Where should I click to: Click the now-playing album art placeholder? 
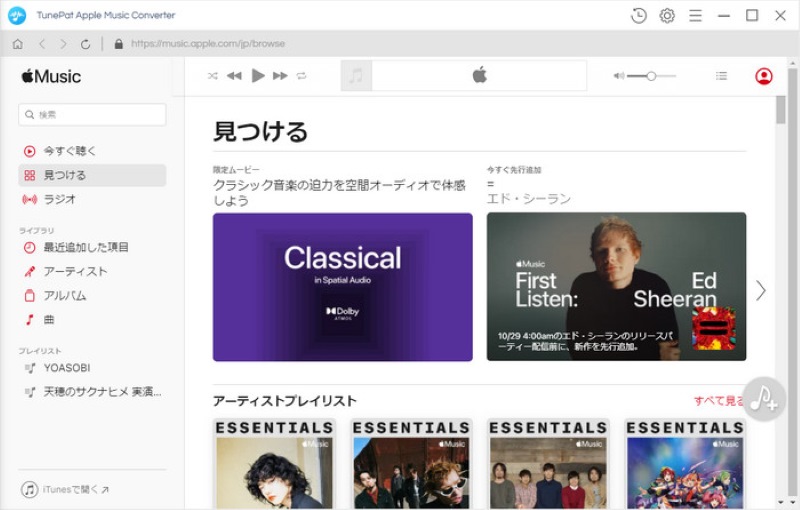click(356, 76)
